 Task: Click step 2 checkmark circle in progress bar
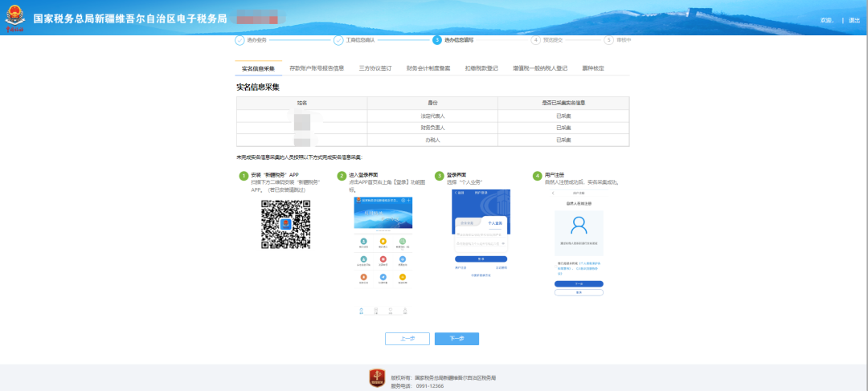pyautogui.click(x=338, y=39)
